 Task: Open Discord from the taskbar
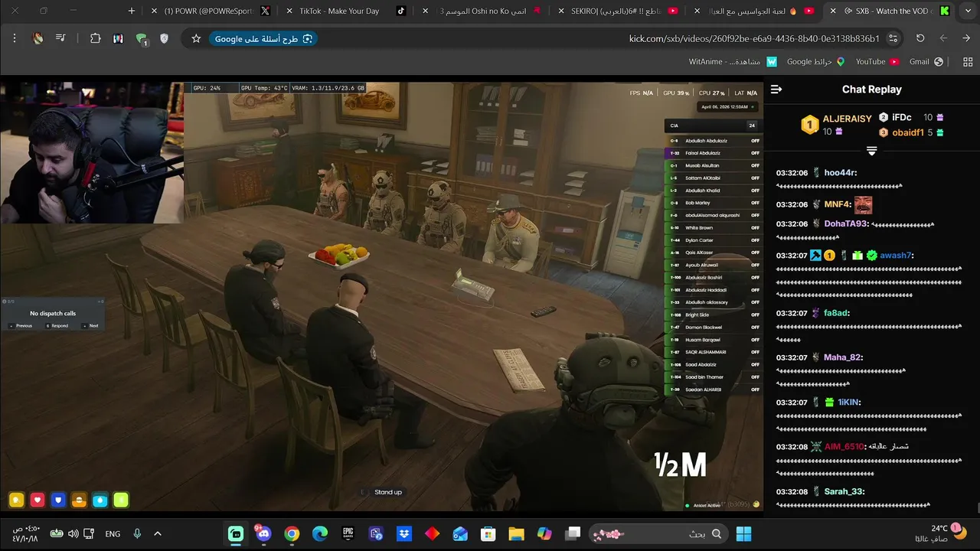tap(264, 533)
